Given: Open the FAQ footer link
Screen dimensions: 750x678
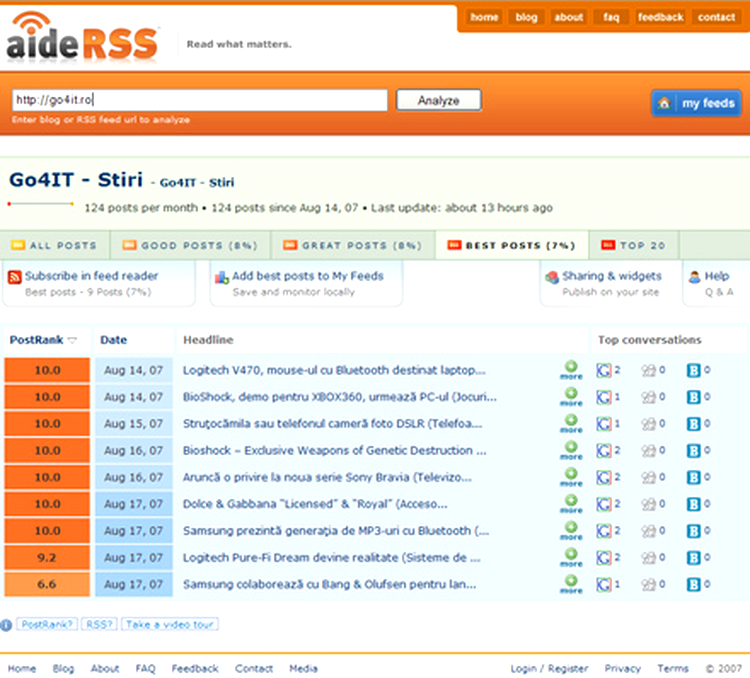Looking at the screenshot, I should (145, 668).
